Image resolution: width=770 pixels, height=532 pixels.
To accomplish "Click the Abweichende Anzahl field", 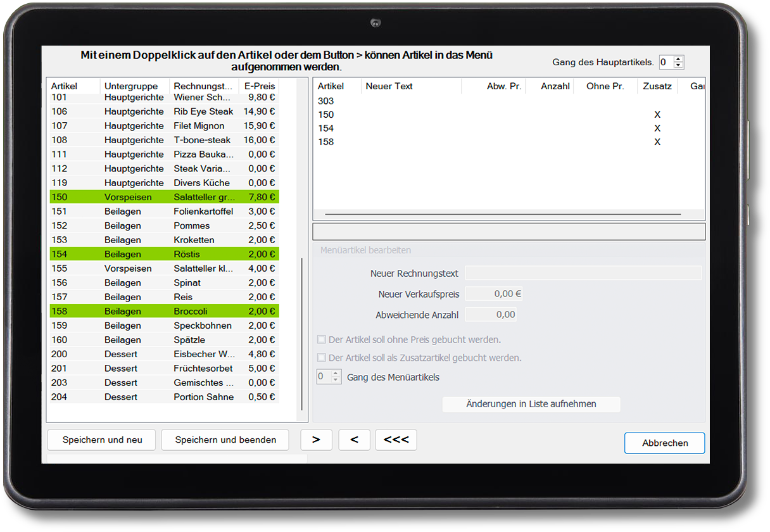I will 491,314.
